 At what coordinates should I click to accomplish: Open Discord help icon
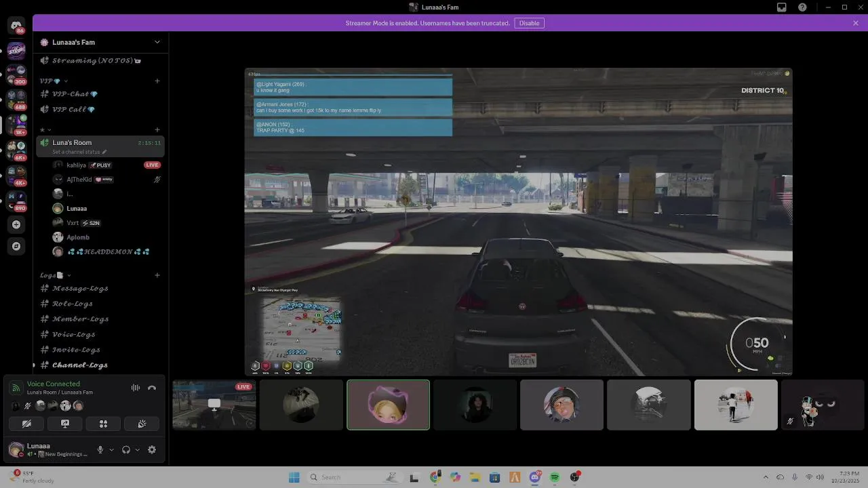(x=802, y=7)
